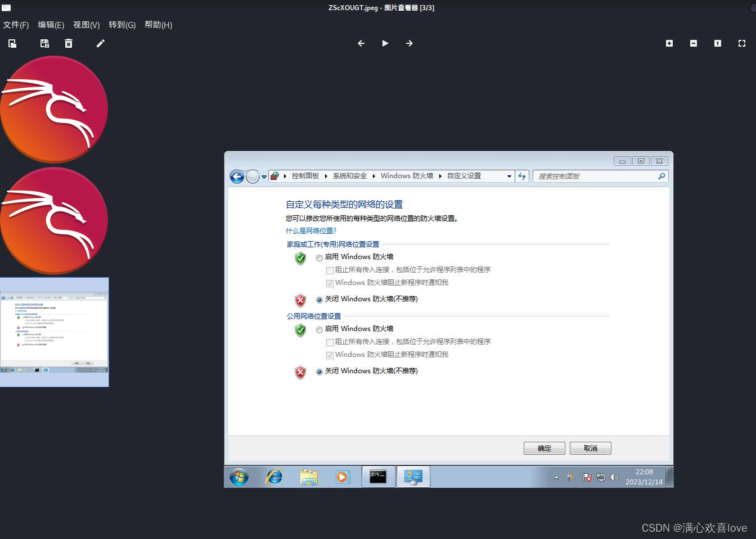Open the 转到(G) menu
This screenshot has height=539, width=756.
click(x=122, y=25)
